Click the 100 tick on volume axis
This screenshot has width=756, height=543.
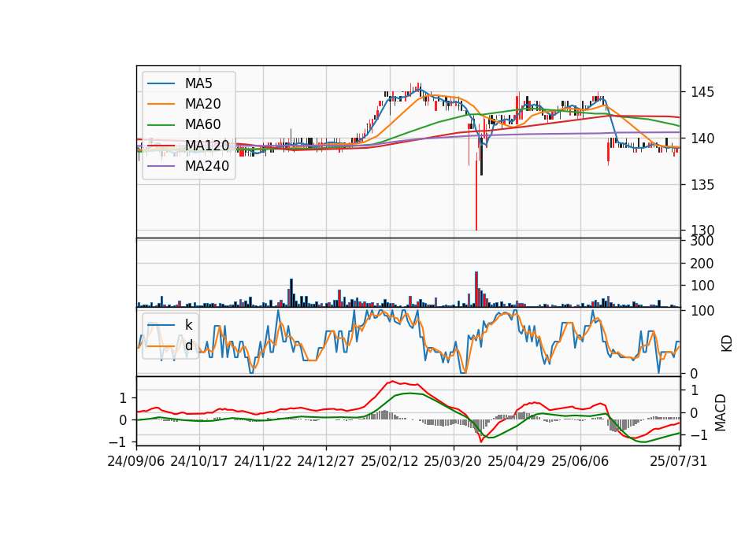point(702,286)
